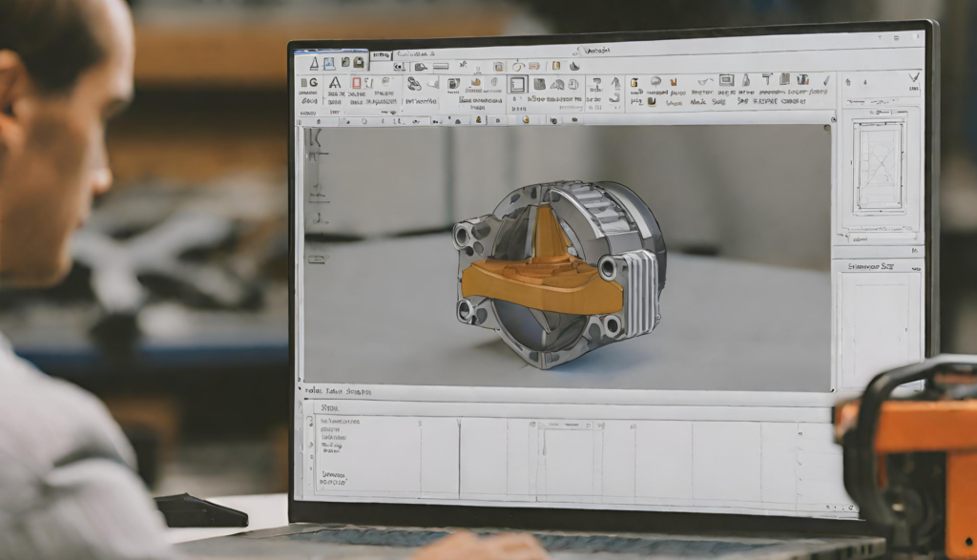Viewport: 977px width, 560px height.
Task: Activate the highlighted square frame view icon
Action: click(517, 84)
